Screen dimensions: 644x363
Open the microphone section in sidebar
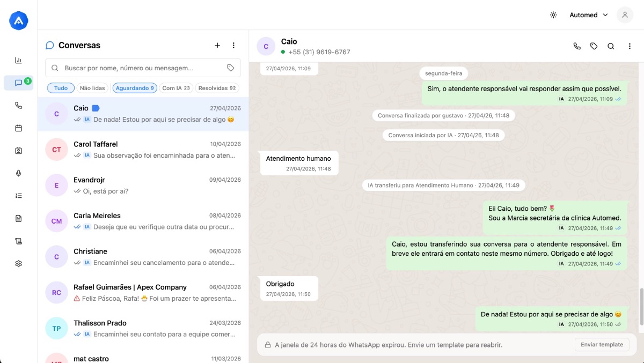point(19,173)
